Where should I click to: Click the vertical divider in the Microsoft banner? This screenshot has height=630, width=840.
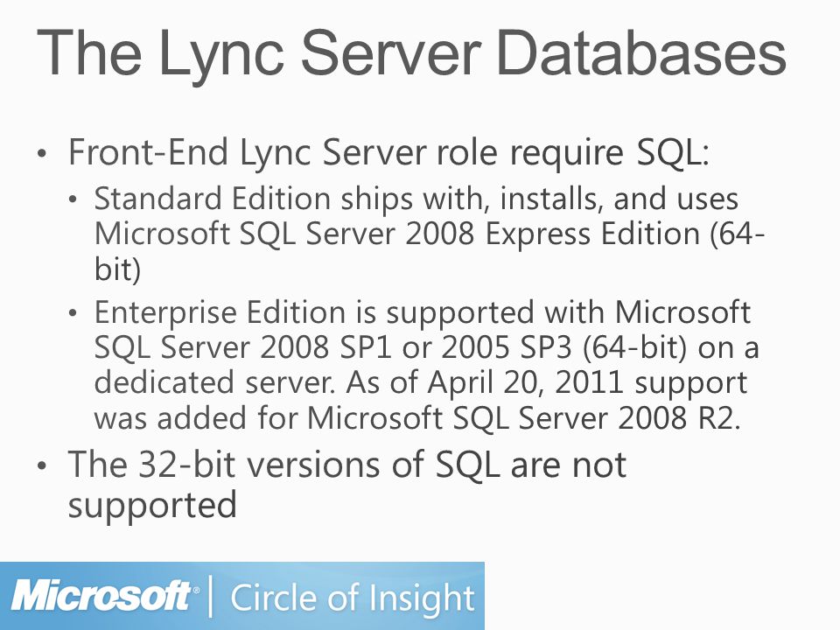[x=210, y=596]
